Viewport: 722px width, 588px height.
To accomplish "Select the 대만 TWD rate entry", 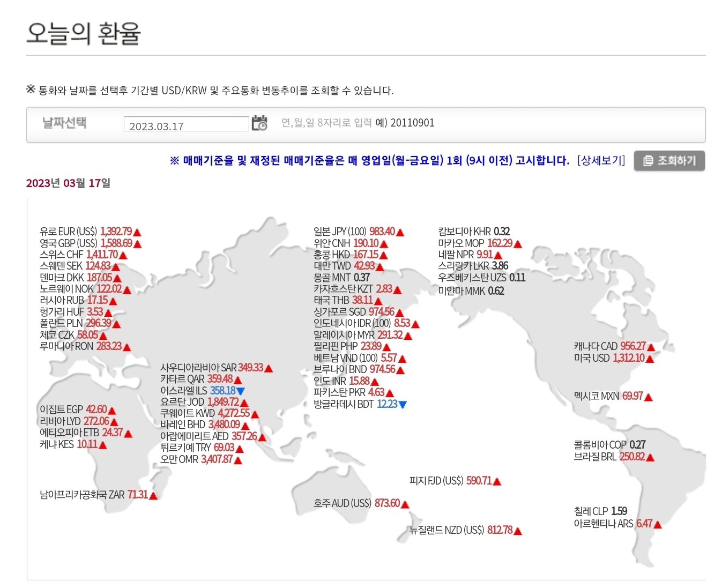I will 349,266.
